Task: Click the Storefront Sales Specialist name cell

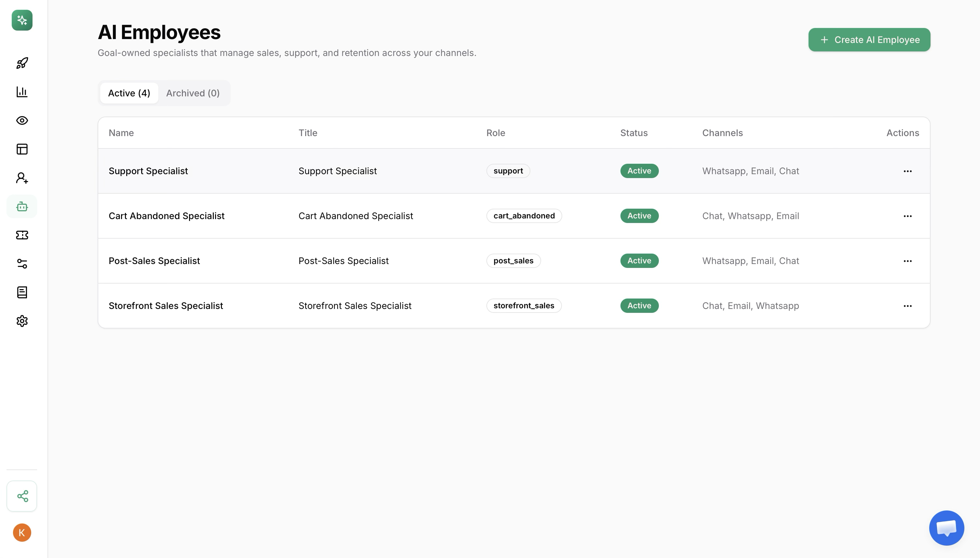Action: point(166,305)
